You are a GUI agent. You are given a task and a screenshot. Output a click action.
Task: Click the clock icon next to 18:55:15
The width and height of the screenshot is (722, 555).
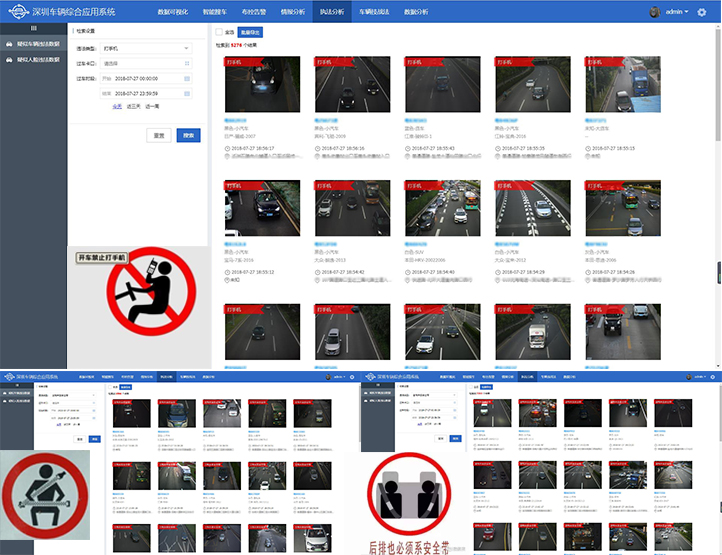(x=588, y=148)
